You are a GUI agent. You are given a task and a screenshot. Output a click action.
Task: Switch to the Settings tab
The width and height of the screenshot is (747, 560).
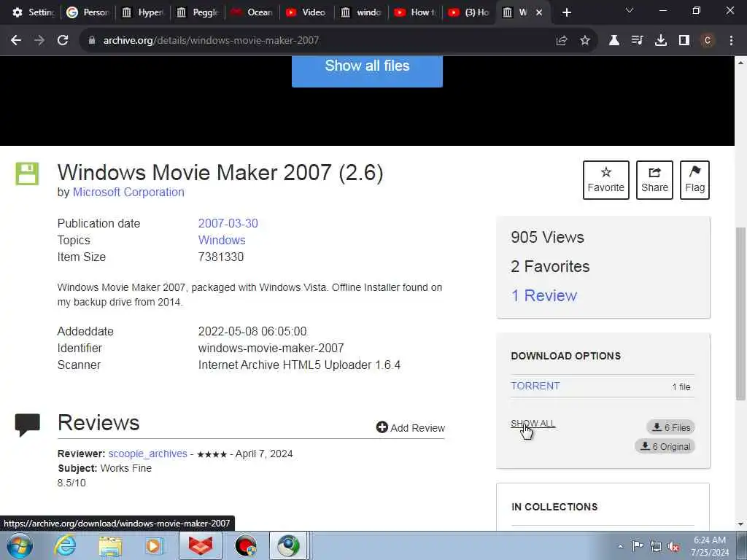point(34,12)
